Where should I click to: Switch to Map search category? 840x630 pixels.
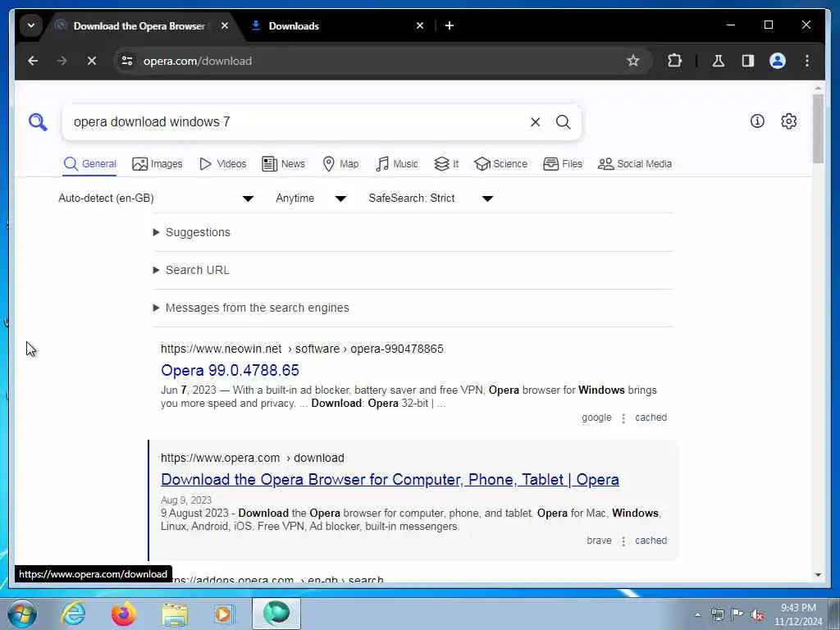click(x=340, y=164)
